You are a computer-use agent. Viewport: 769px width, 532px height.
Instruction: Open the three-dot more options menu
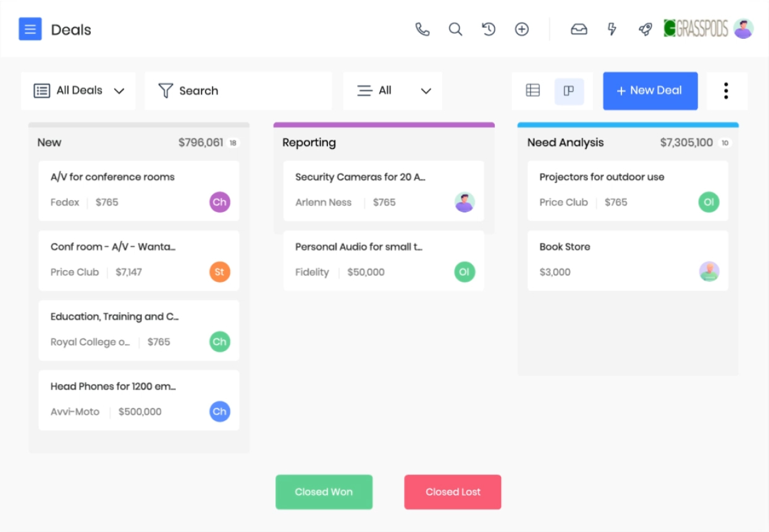point(726,91)
